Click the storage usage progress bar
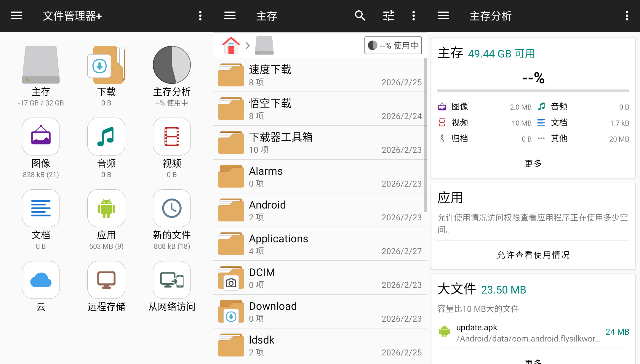 coord(533,90)
